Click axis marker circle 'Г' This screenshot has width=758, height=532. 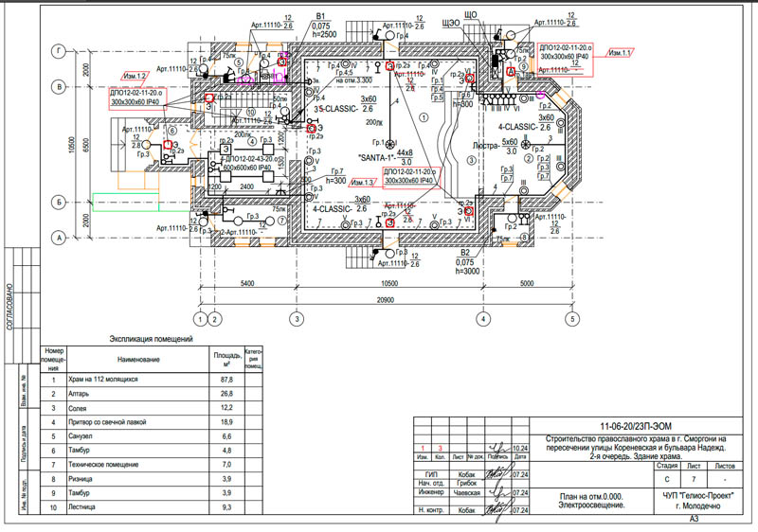point(59,52)
